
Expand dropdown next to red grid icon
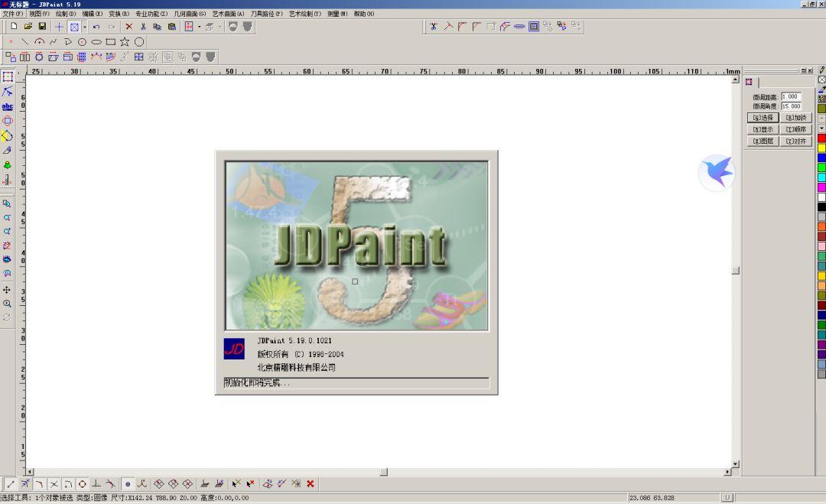(x=199, y=27)
